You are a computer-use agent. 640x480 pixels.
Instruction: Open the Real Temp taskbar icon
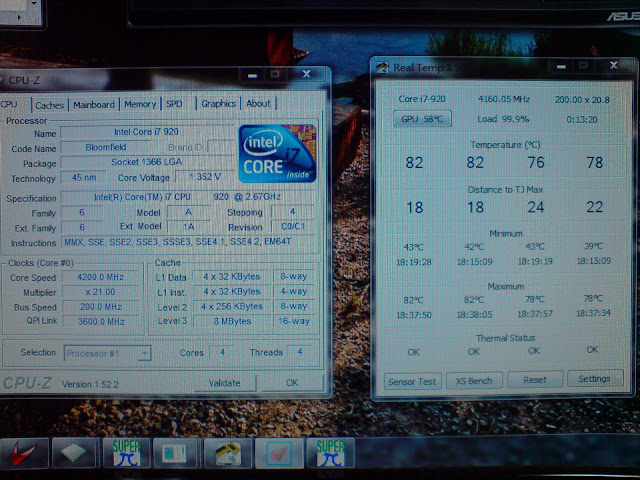(227, 453)
